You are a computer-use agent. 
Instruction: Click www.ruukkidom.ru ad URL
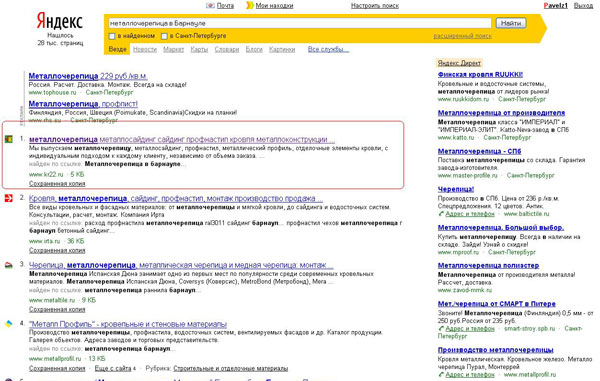[463, 99]
